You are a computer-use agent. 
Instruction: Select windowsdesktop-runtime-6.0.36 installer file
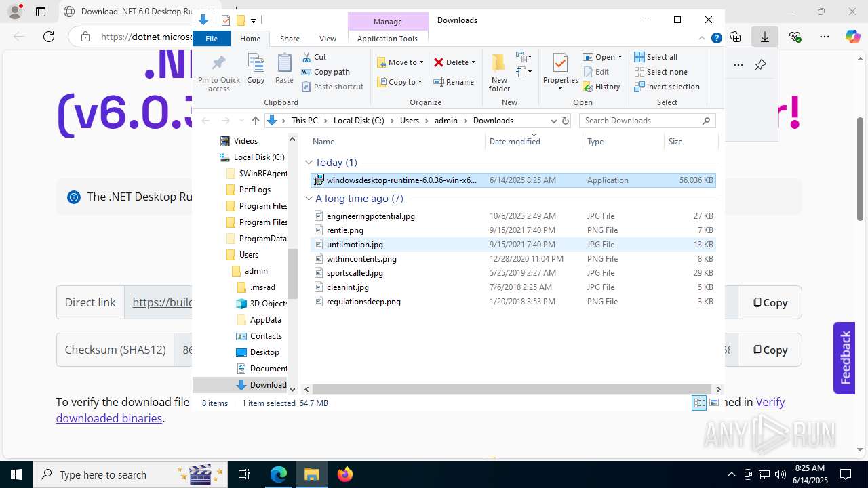(513, 180)
